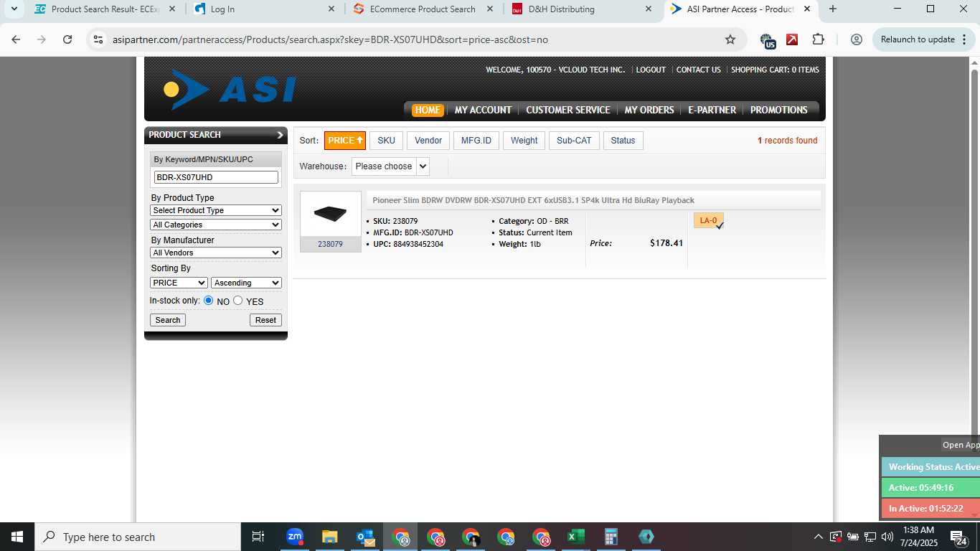Open the red arrow extension icon

pyautogui.click(x=792, y=39)
